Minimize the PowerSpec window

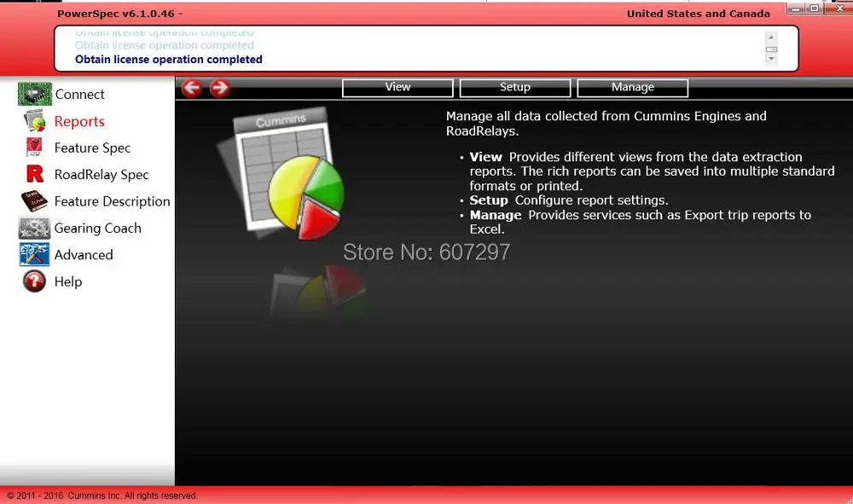click(796, 9)
